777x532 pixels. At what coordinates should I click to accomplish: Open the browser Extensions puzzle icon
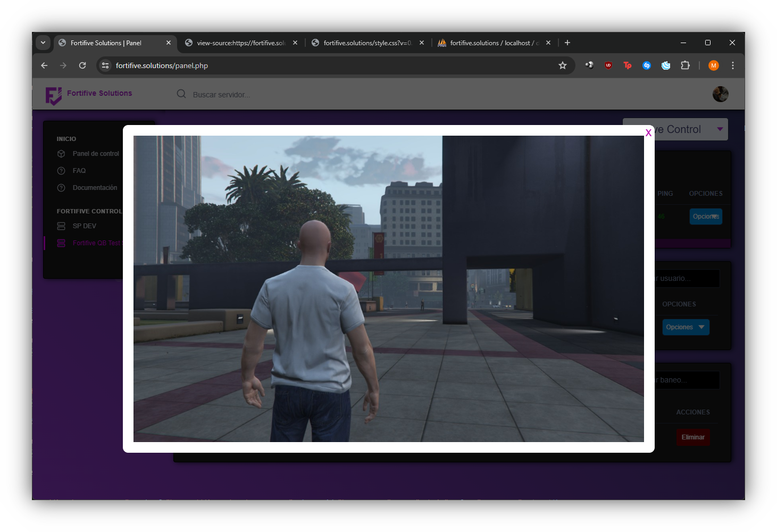(685, 65)
